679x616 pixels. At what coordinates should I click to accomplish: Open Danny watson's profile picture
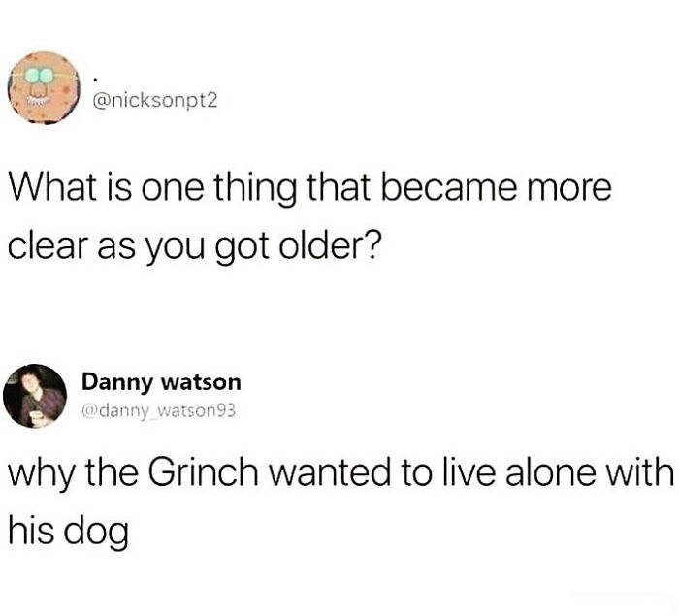[35, 396]
